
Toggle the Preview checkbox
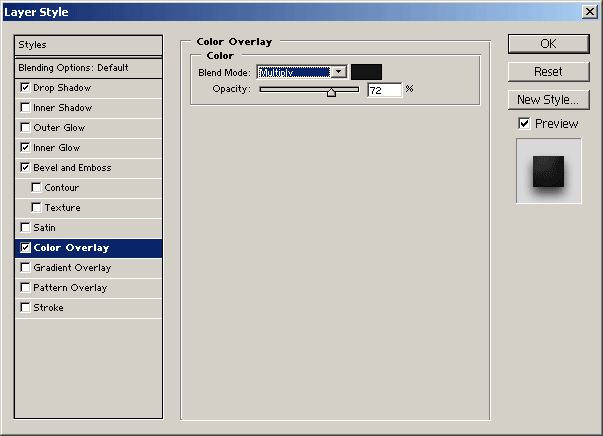pos(524,124)
